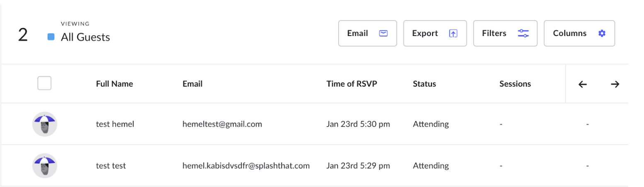The height and width of the screenshot is (187, 644).
Task: Click the upload icon on Export button
Action: pyautogui.click(x=453, y=34)
